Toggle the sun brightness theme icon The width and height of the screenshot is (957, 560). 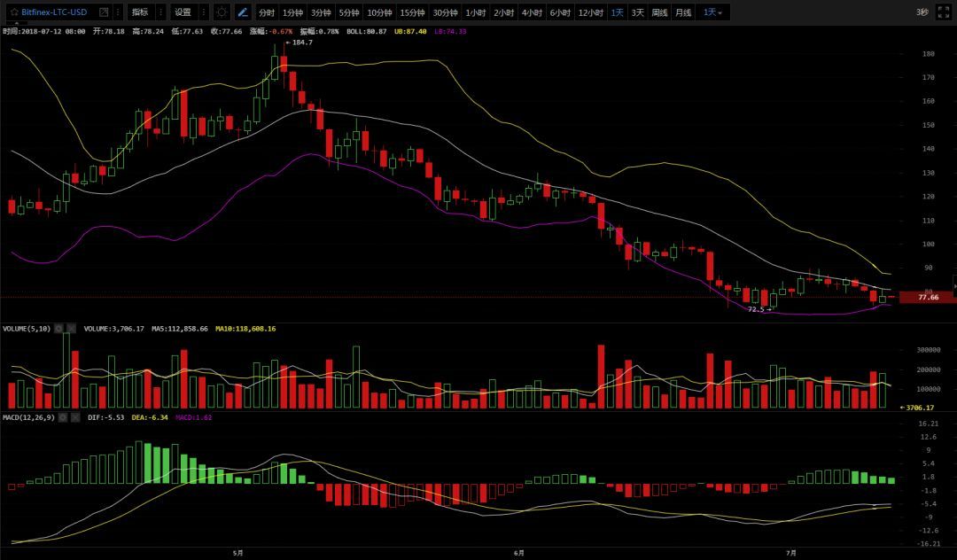(222, 12)
